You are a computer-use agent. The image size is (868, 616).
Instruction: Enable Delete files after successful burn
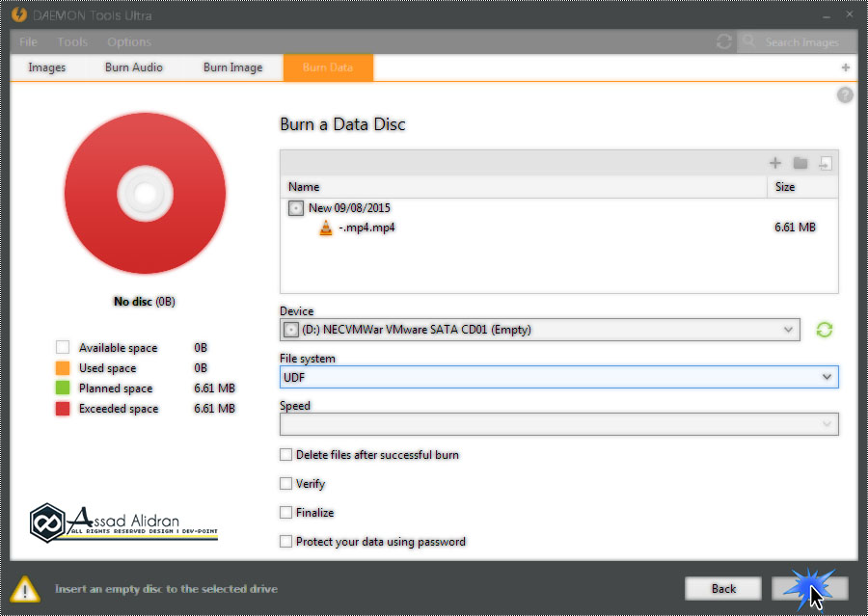(285, 455)
